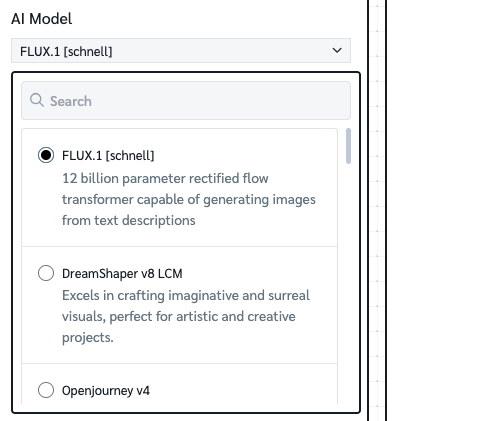Select the FLUX.1 [schnell] radio button
The width and height of the screenshot is (495, 421).
pos(46,155)
